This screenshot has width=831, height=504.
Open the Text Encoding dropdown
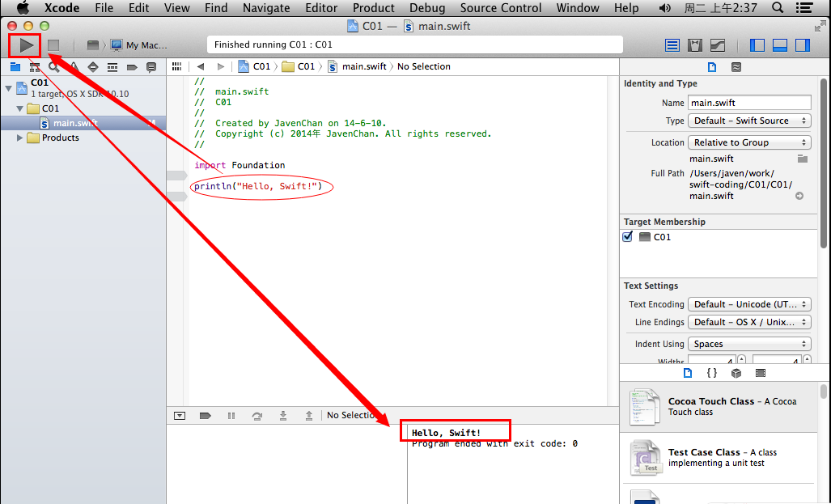[x=749, y=304]
